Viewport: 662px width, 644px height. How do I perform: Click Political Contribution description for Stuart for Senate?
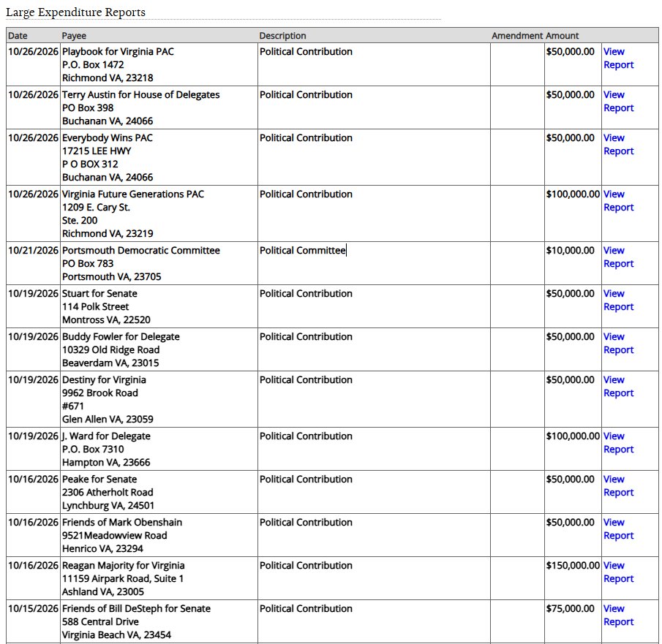(x=306, y=293)
